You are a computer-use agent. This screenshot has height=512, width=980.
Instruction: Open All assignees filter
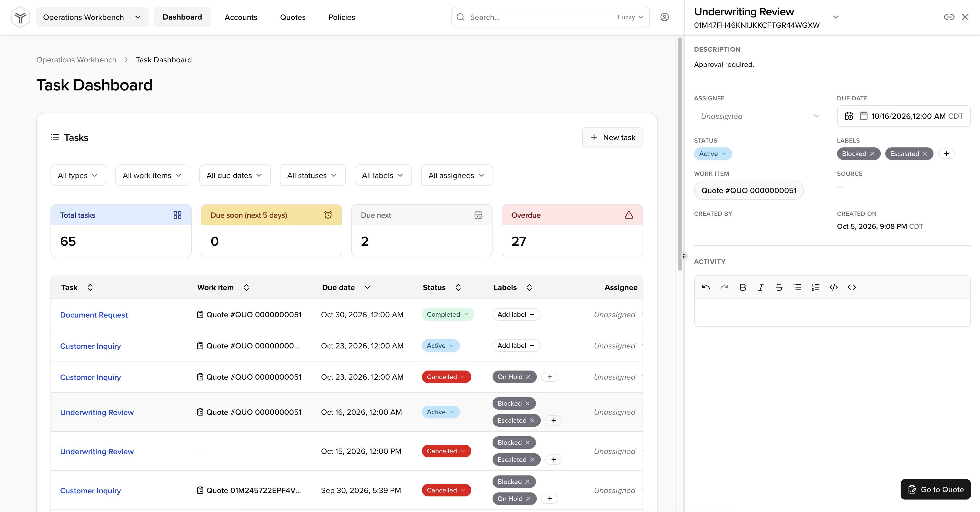(457, 175)
